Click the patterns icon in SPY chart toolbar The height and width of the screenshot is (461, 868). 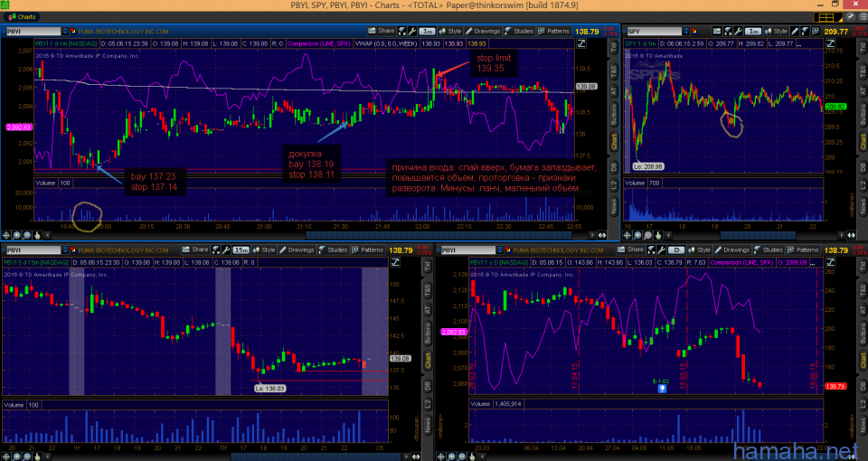coord(816,31)
